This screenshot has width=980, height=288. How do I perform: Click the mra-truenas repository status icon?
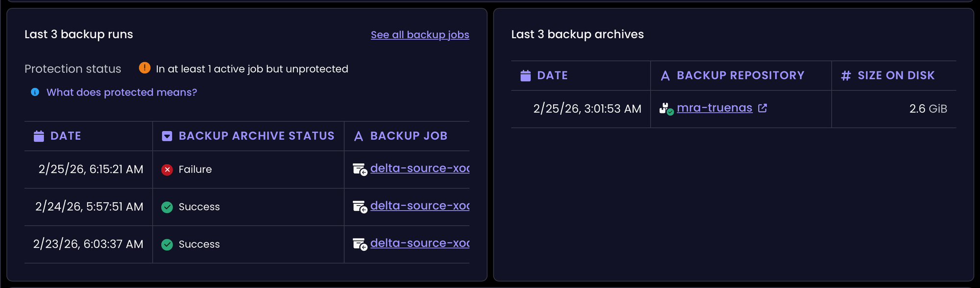click(666, 109)
